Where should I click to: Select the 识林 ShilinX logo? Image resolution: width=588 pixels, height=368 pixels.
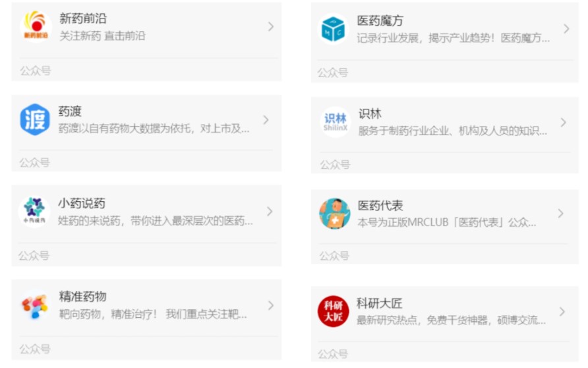(336, 122)
